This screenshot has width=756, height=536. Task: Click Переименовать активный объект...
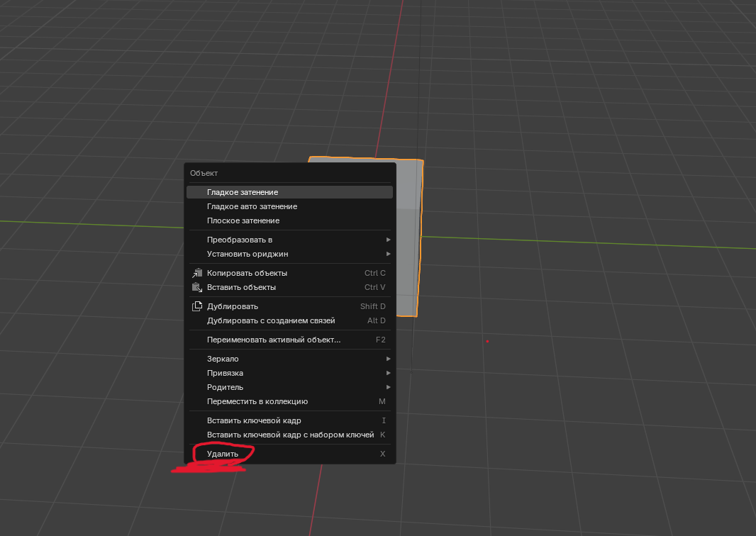coord(289,340)
